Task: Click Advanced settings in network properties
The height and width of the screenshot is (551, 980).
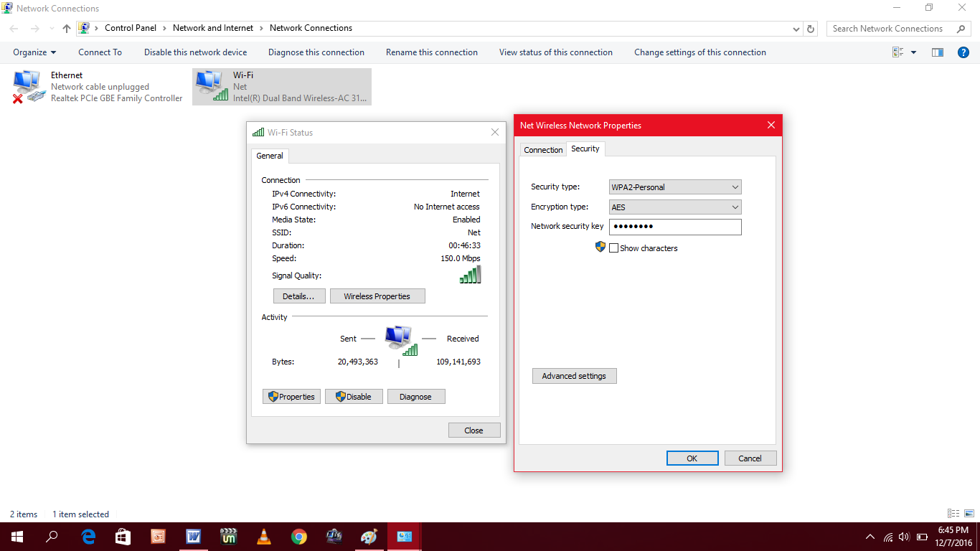Action: [x=574, y=375]
